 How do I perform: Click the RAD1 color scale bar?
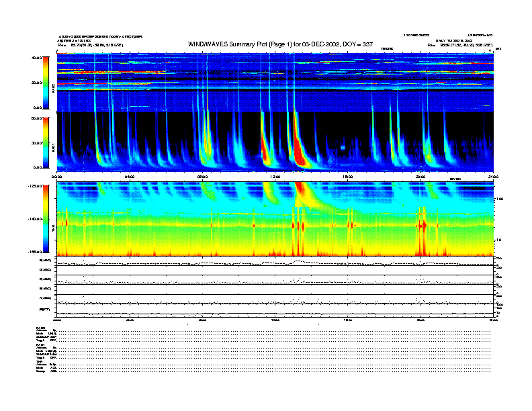tap(46, 142)
